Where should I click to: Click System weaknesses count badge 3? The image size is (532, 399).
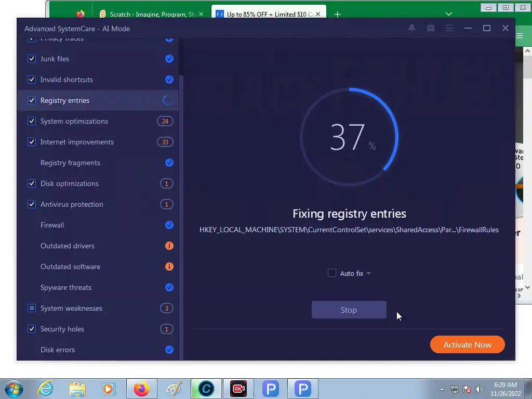pos(166,308)
